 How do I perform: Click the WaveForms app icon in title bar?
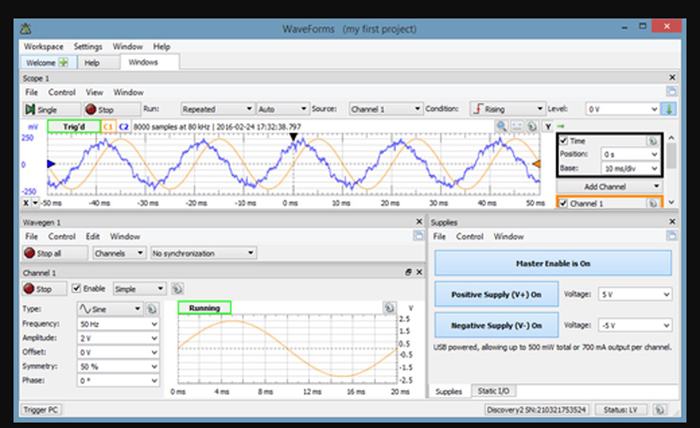[25, 29]
